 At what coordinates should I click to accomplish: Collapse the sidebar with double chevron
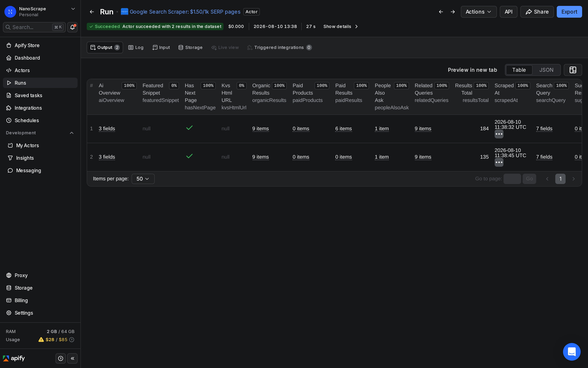click(x=72, y=358)
